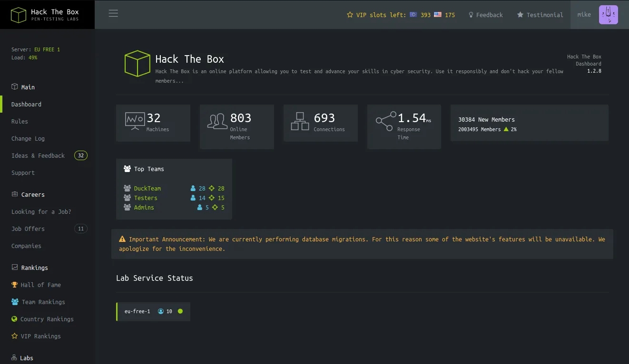The width and height of the screenshot is (629, 364).
Task: Open the Feedback lightbulb link
Action: pos(486,15)
